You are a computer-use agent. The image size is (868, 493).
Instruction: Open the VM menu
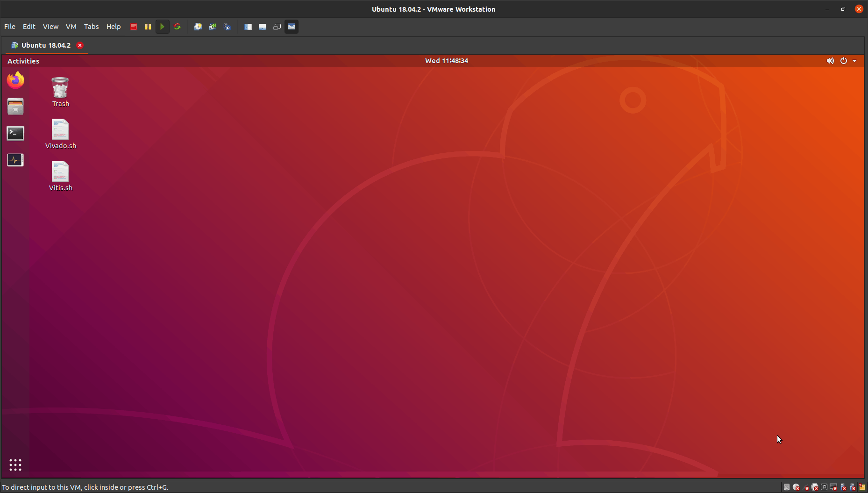[71, 27]
